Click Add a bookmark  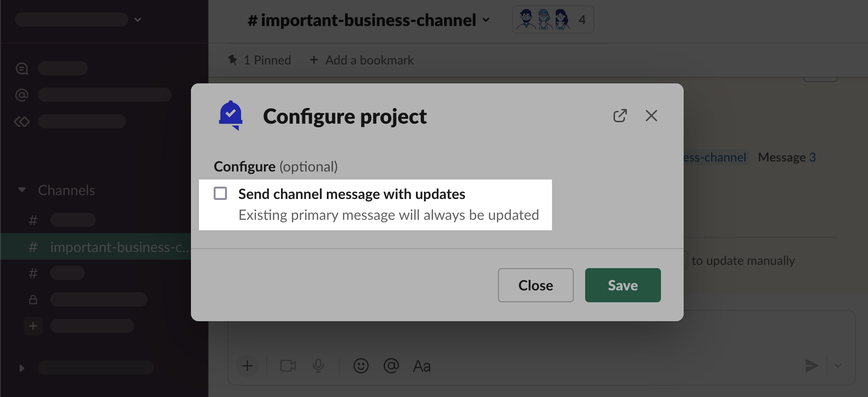(x=362, y=60)
